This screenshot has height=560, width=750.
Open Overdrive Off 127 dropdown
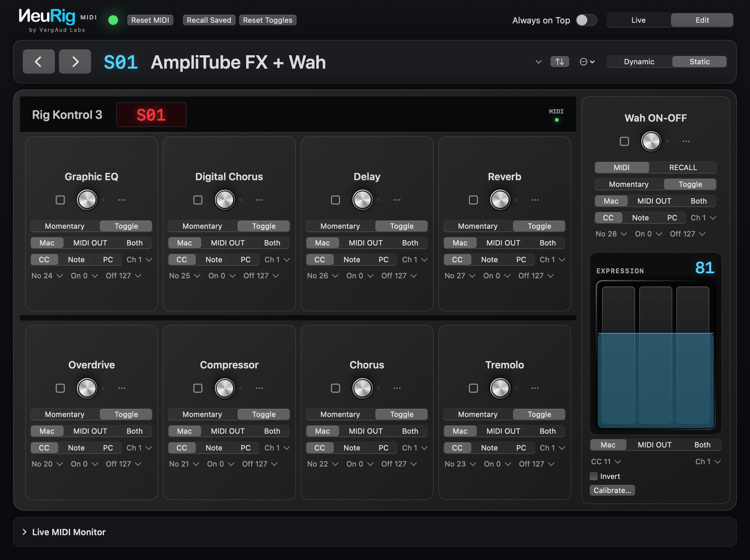tap(123, 464)
